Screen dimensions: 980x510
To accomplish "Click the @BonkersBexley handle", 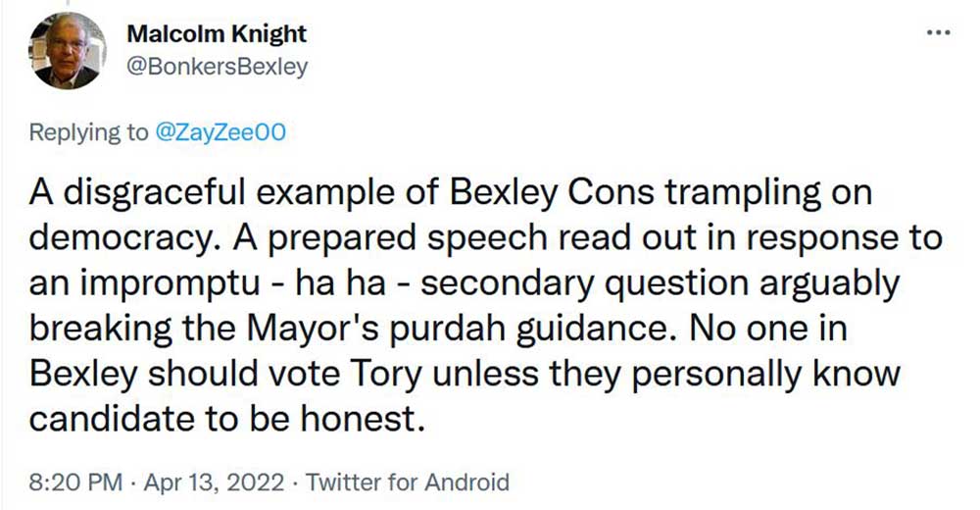I will click(x=218, y=67).
